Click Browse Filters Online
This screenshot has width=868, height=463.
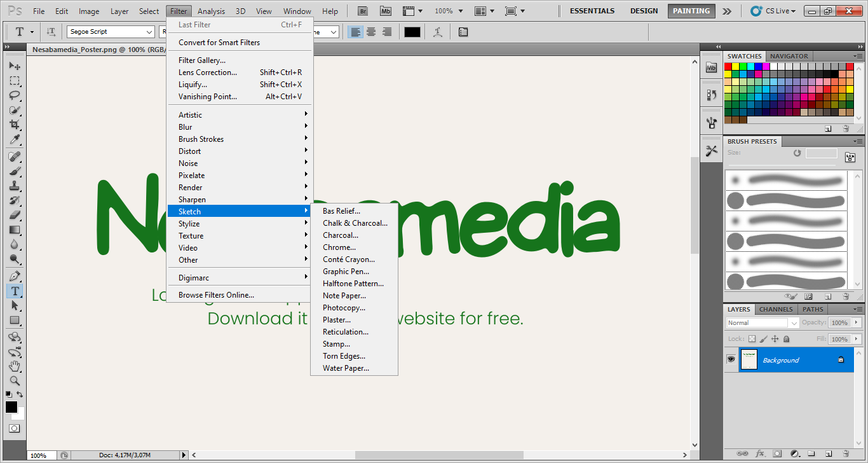pyautogui.click(x=216, y=295)
